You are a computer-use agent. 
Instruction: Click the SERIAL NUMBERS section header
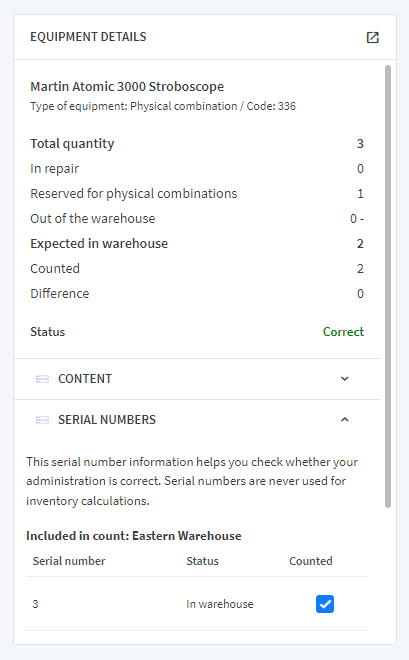pos(197,420)
